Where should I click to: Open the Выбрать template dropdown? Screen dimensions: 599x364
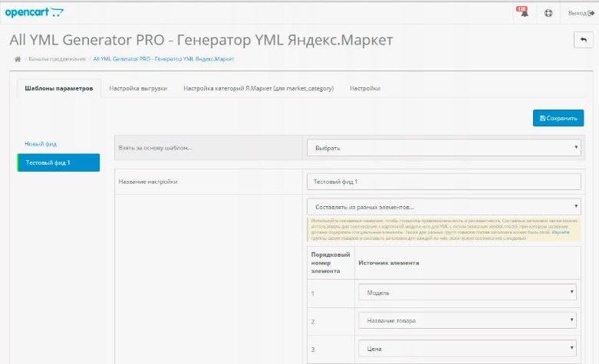[x=443, y=148]
